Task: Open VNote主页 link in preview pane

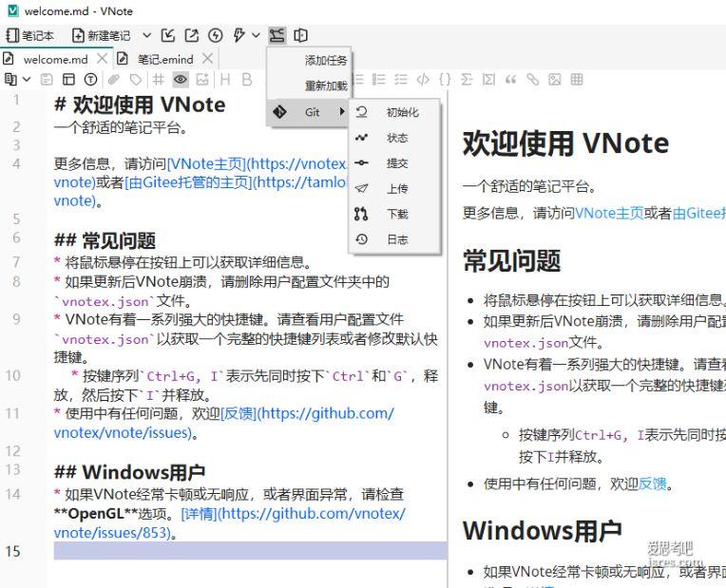Action: [x=609, y=213]
